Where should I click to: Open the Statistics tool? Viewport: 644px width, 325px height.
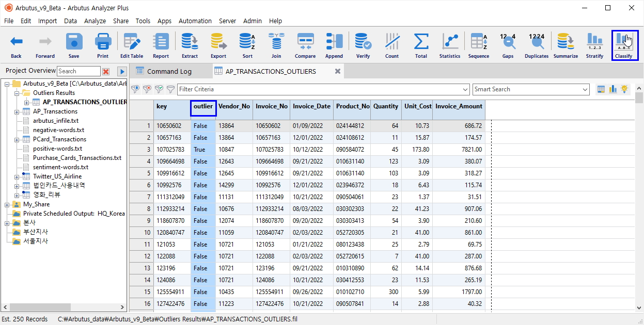[x=450, y=45]
